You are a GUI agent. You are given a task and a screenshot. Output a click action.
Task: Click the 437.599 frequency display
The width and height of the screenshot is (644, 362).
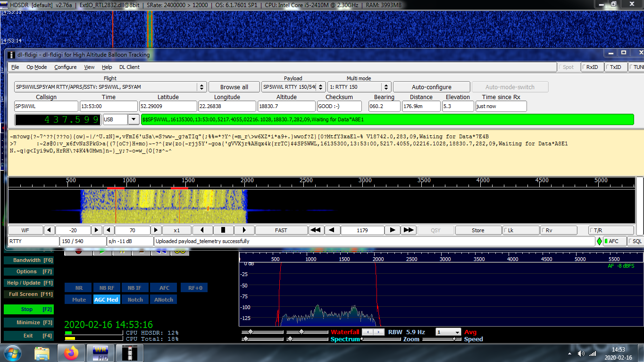[58, 120]
